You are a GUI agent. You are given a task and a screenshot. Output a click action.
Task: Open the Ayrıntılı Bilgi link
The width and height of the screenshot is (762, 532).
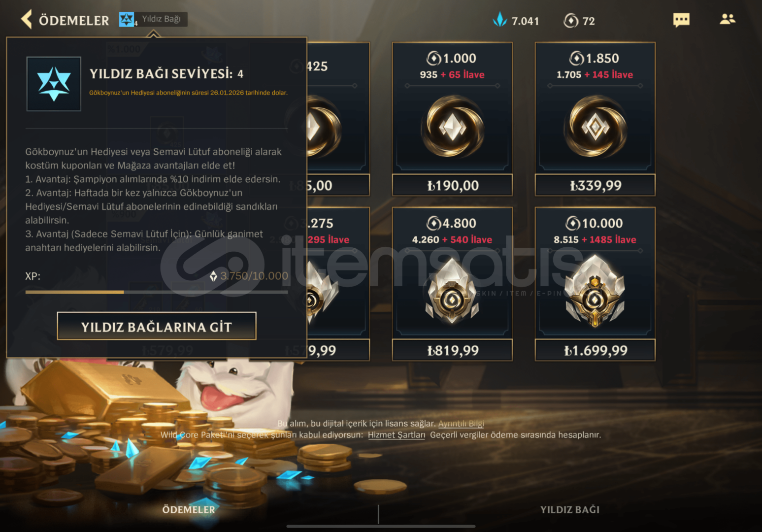pyautogui.click(x=461, y=424)
